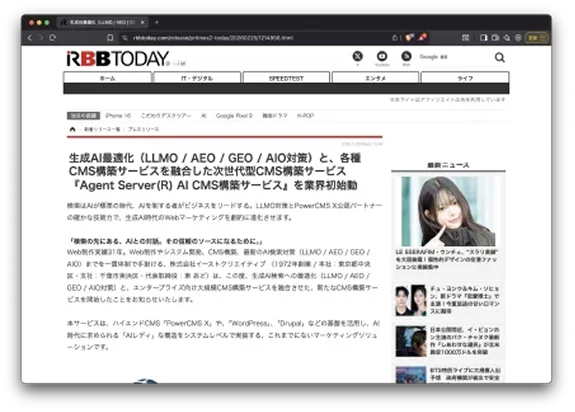Follow the iPhone 16 topic link

pyautogui.click(x=118, y=116)
